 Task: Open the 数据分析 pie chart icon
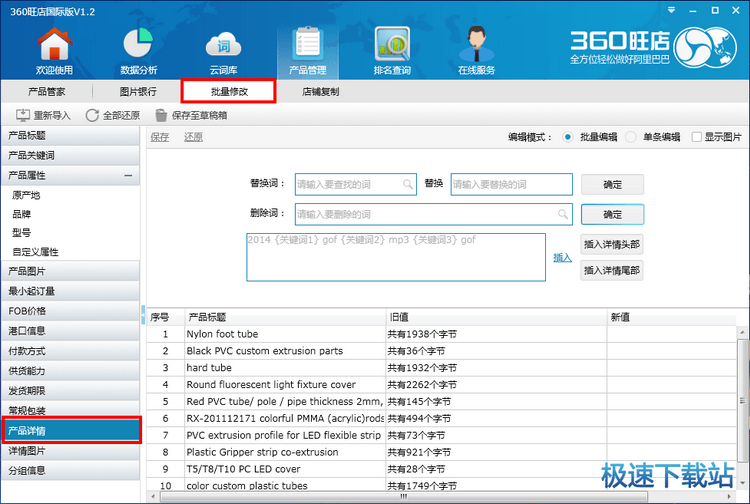click(138, 43)
